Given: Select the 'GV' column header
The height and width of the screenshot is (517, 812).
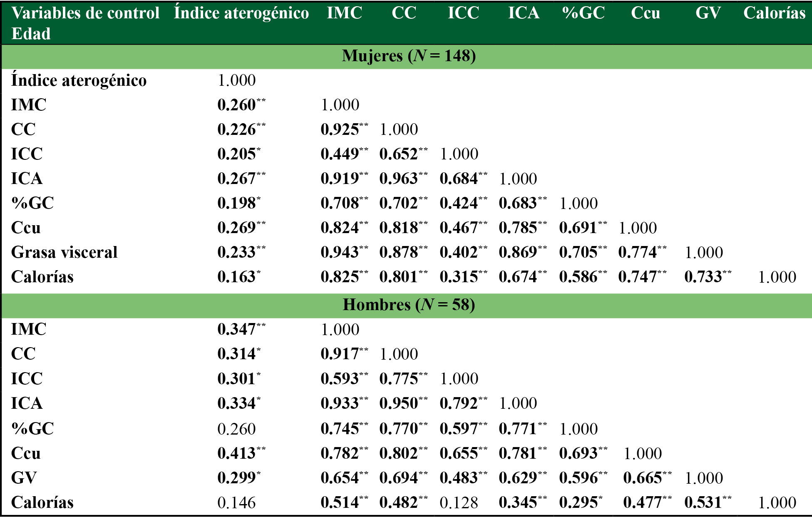Looking at the screenshot, I should 708,13.
